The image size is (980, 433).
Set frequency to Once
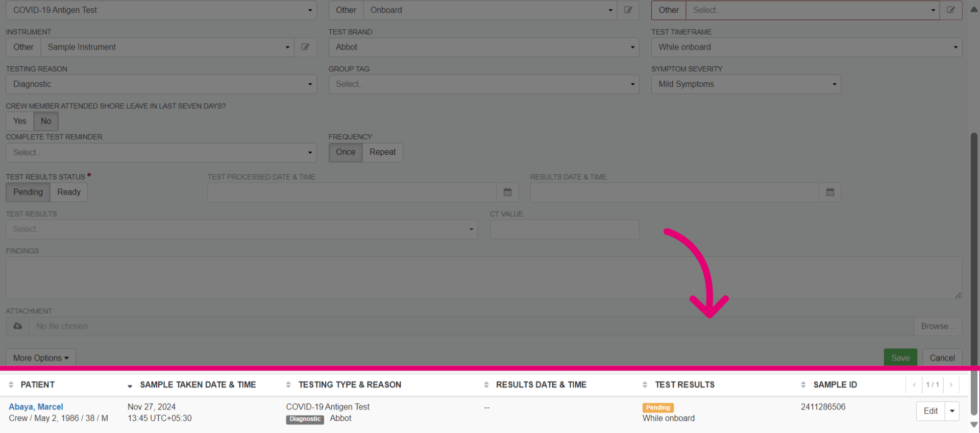(346, 152)
